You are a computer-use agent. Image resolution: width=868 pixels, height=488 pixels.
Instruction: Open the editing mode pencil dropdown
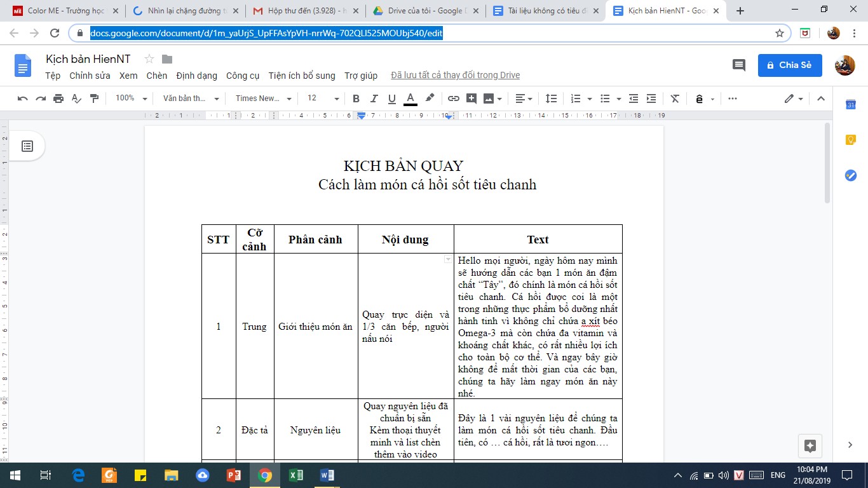[794, 98]
